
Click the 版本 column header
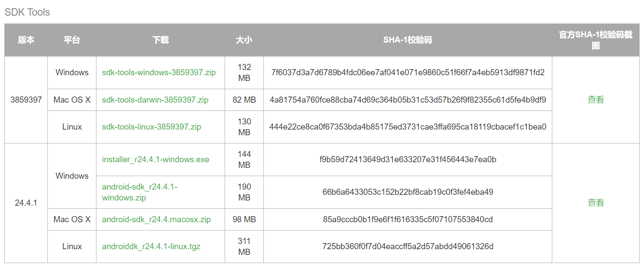pos(26,40)
